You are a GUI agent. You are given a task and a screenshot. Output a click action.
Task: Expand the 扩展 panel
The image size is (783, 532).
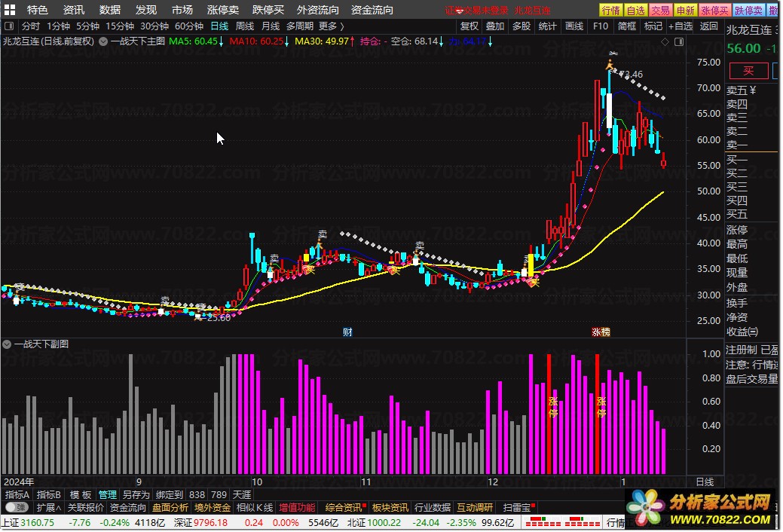click(x=49, y=508)
